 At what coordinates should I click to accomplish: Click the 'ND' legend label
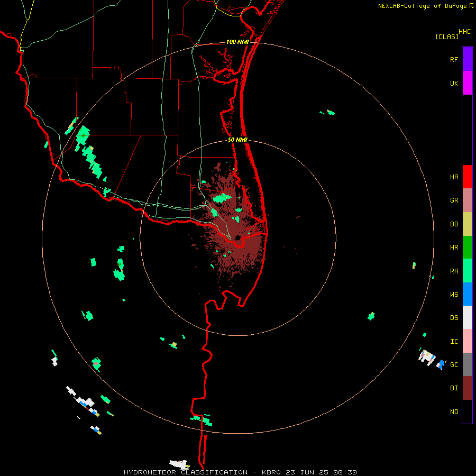pyautogui.click(x=454, y=412)
